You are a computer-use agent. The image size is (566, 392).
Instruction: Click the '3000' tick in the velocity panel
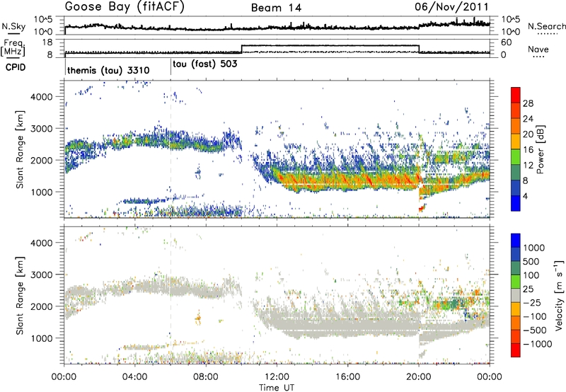coord(42,275)
